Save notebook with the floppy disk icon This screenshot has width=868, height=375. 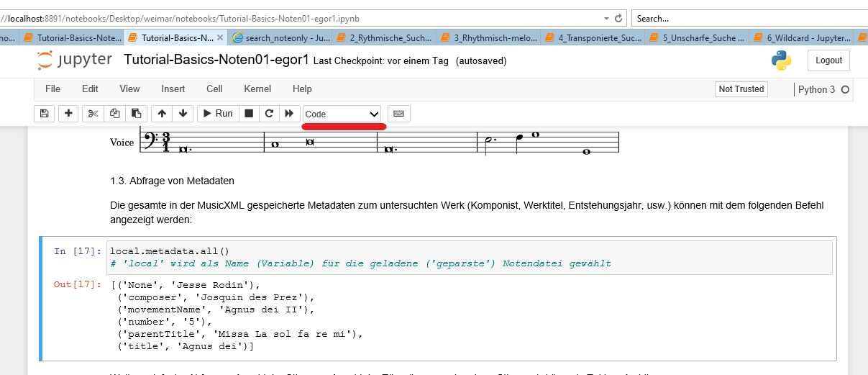pos(45,114)
